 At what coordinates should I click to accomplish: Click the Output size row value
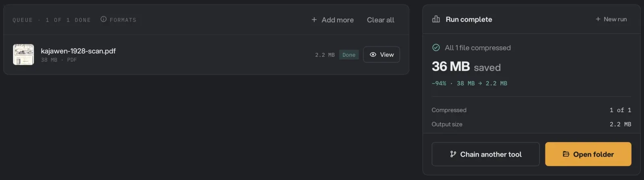tap(620, 124)
